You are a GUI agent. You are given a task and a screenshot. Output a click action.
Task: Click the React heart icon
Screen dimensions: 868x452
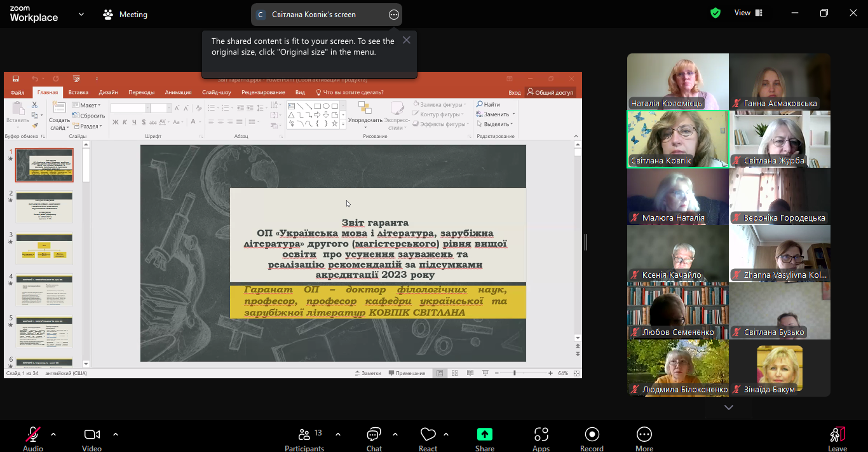coord(428,435)
